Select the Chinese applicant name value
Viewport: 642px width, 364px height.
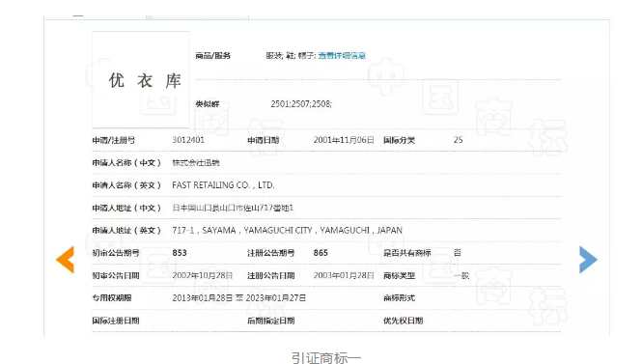(196, 163)
